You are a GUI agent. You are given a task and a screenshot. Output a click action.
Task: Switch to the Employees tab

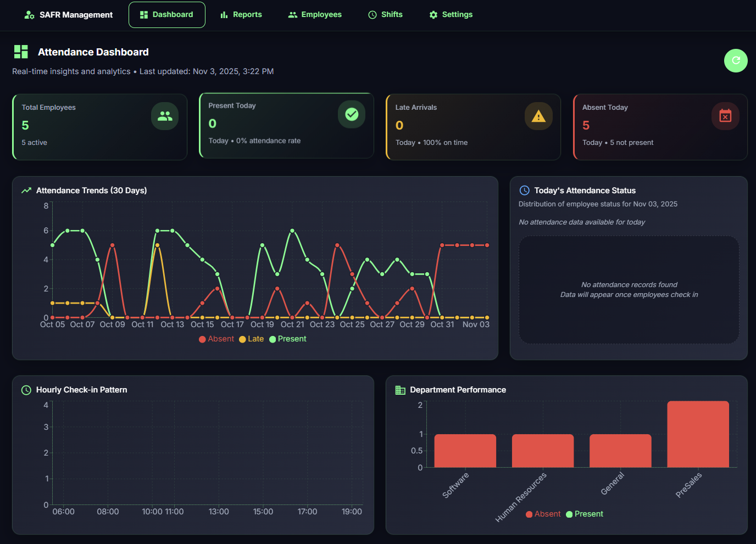pyautogui.click(x=315, y=15)
